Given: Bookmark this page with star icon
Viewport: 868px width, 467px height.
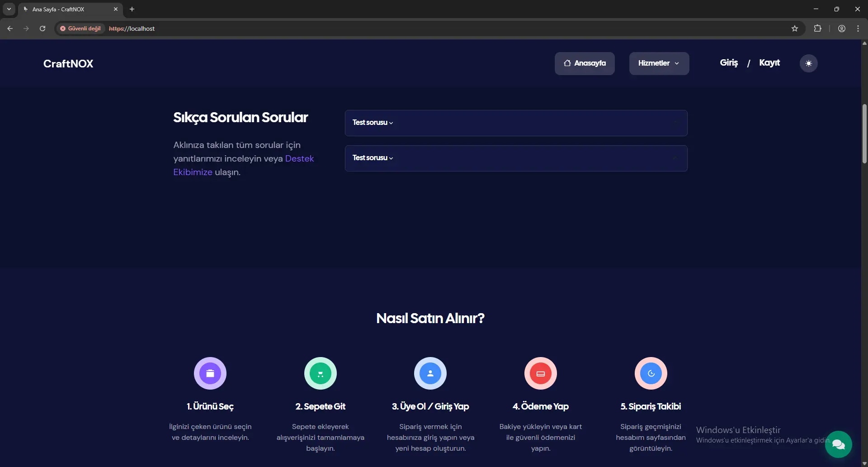Looking at the screenshot, I should [x=795, y=29].
